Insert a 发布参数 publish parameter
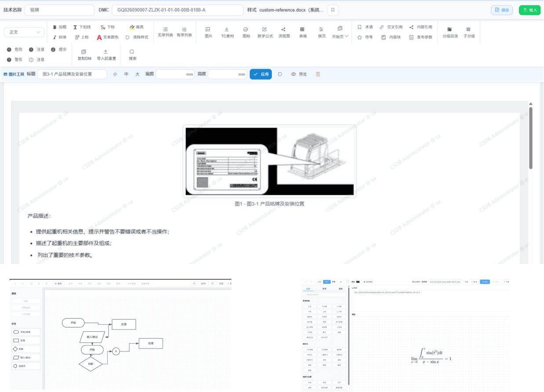This screenshot has height=392, width=544. click(420, 37)
